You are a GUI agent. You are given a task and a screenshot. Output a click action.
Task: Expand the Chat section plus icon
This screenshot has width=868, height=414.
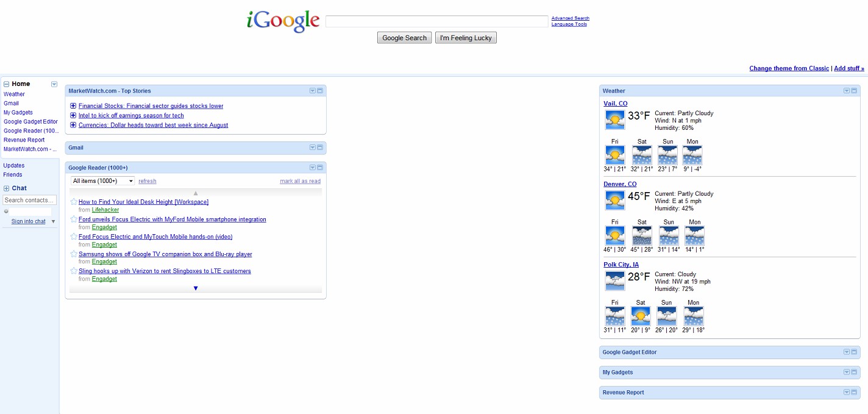7,188
